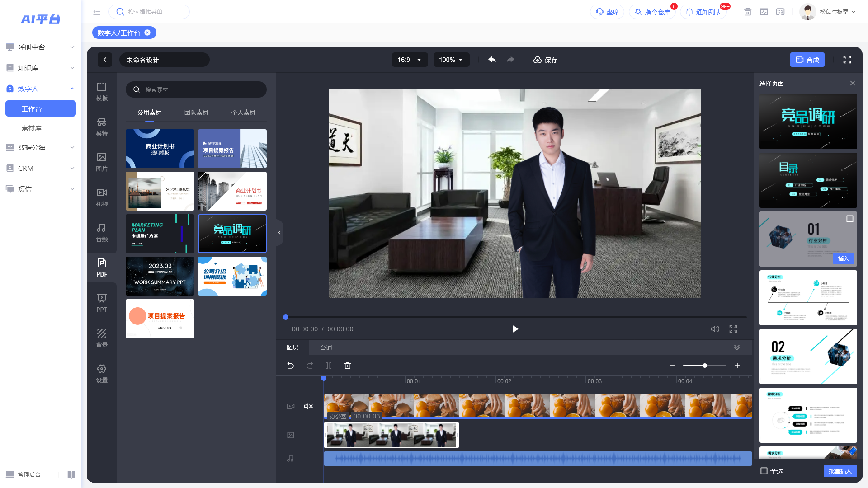Click the 插入 insert button
Viewport: 868px width, 488px height.
coord(843,258)
